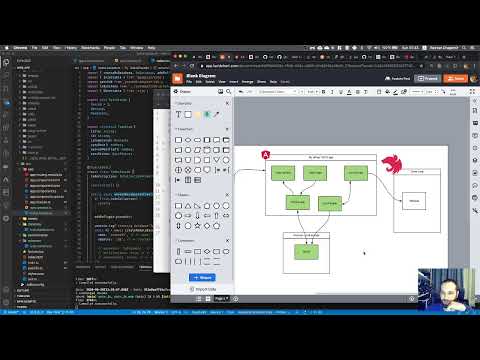Open the text color picker

click(x=349, y=92)
